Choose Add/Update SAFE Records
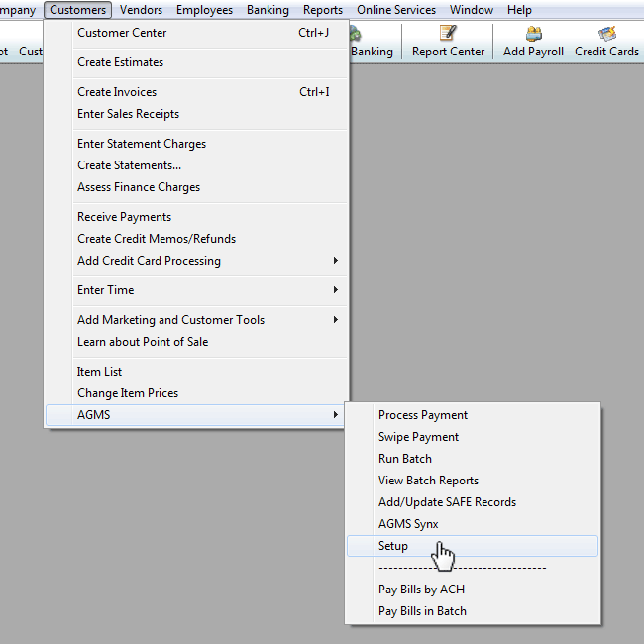 tap(473, 502)
